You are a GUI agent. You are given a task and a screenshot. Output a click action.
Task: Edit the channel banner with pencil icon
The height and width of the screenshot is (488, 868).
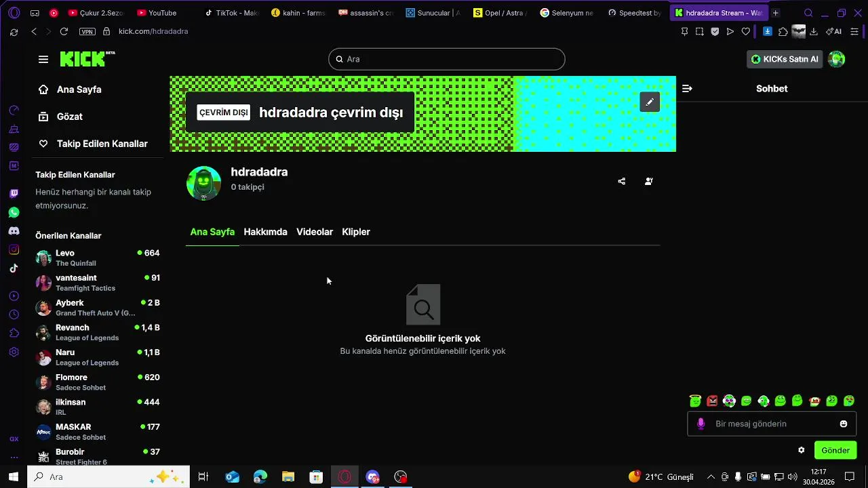650,102
